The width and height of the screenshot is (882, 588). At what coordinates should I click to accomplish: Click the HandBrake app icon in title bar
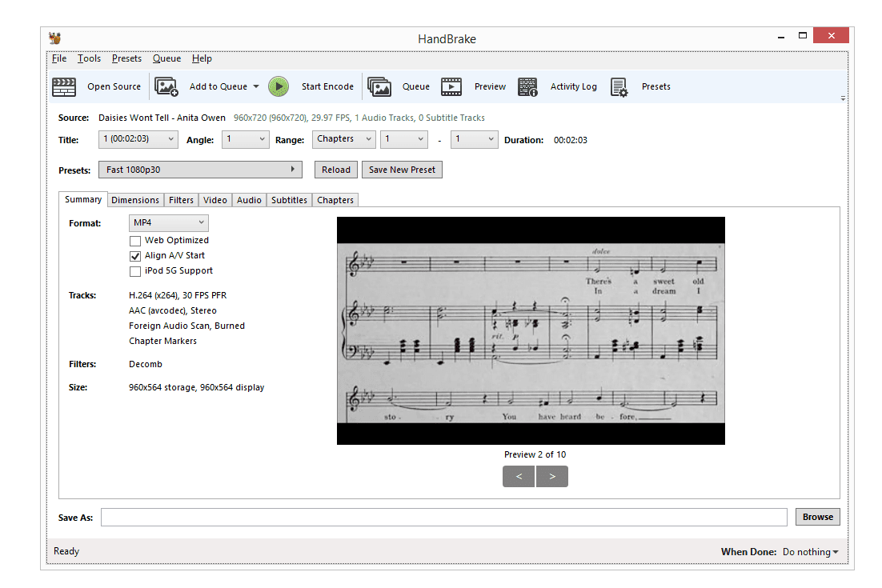(x=55, y=38)
